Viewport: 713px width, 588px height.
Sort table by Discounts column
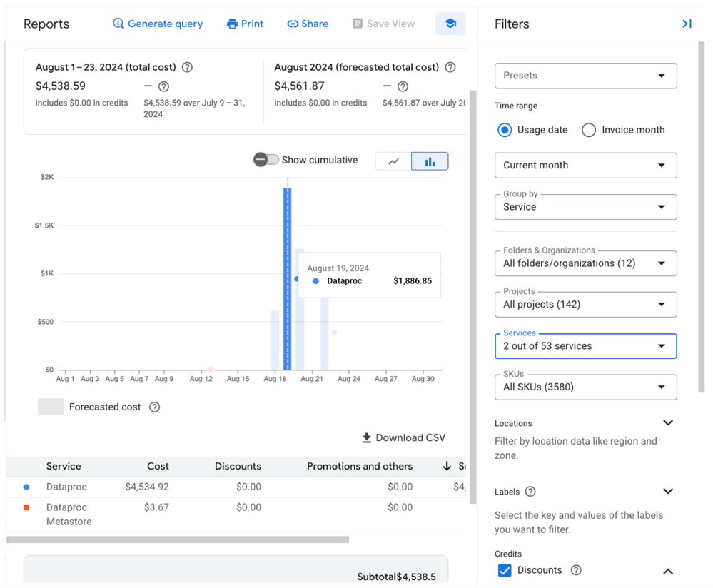(238, 466)
